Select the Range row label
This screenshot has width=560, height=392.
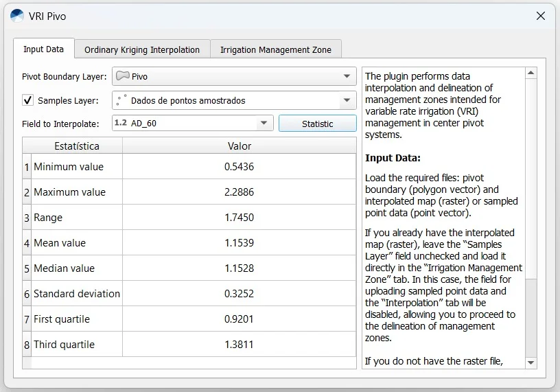[77, 217]
